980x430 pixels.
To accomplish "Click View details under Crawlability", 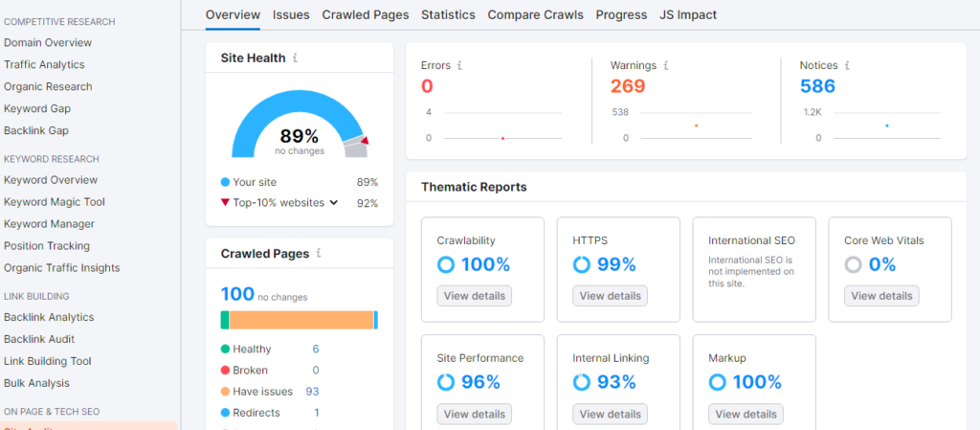I will coord(475,296).
